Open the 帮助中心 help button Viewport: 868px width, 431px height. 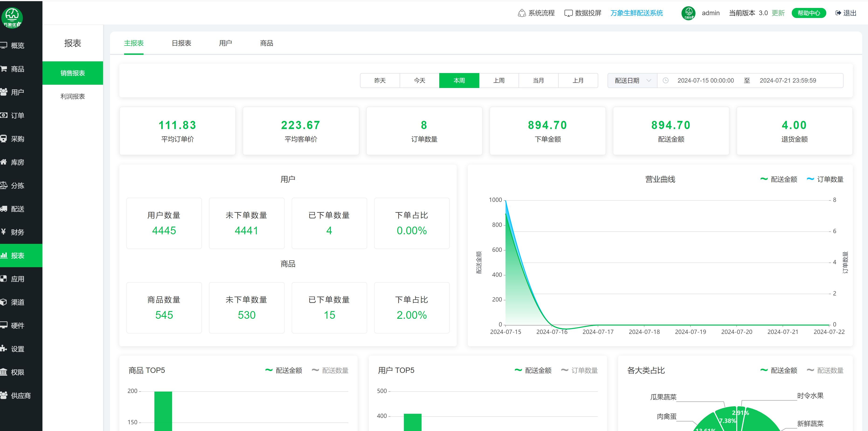[809, 13]
